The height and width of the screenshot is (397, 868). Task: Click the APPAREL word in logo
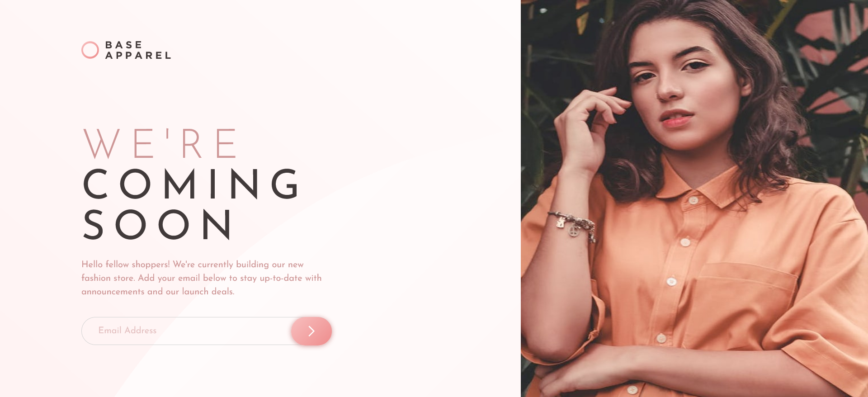coord(138,56)
